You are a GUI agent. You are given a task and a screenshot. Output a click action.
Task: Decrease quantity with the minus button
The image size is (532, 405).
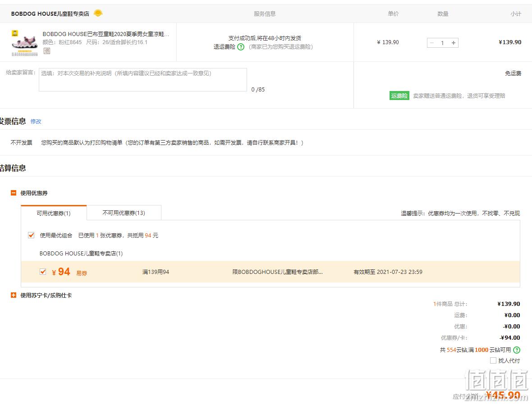[431, 43]
